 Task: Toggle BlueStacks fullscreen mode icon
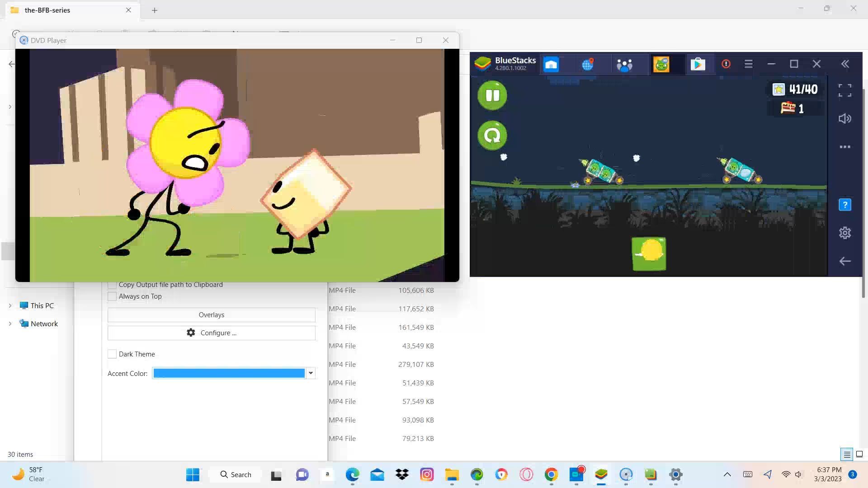[844, 90]
